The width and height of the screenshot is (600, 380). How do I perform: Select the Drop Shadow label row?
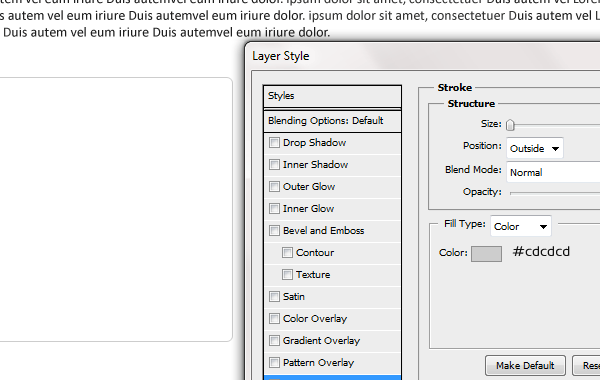(332, 143)
